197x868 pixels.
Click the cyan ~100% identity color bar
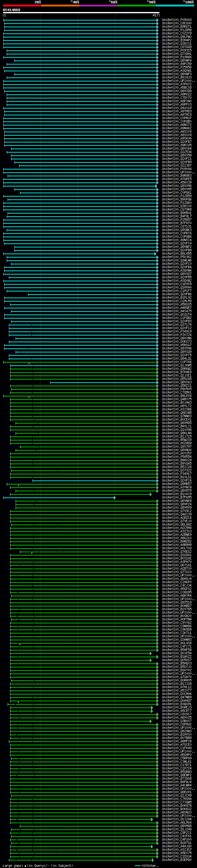tap(175, 6)
